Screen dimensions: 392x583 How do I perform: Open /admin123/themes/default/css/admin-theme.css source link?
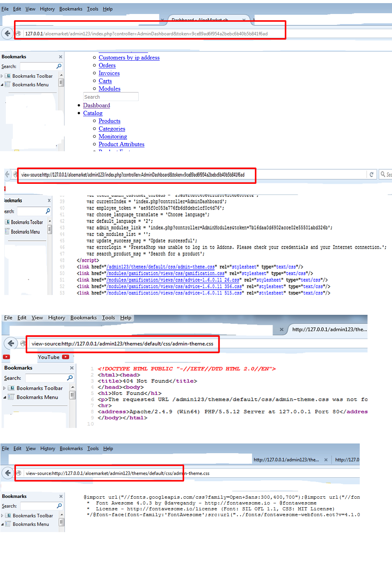click(161, 267)
